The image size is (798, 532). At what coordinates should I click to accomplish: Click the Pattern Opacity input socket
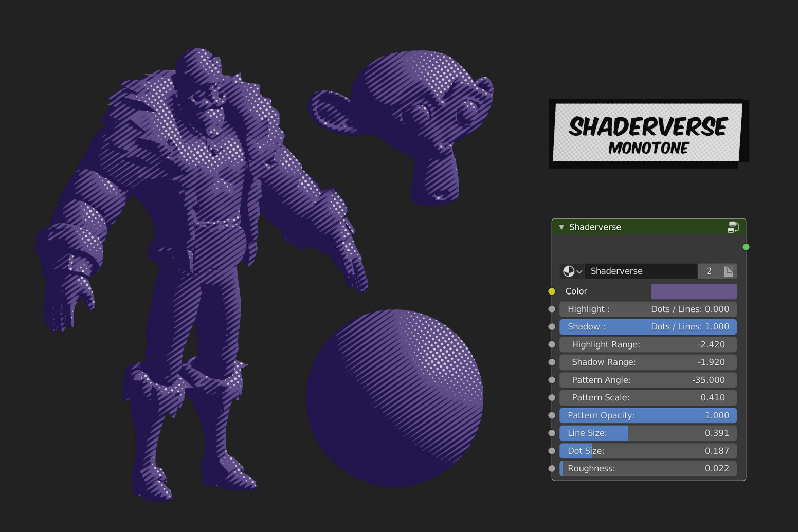point(552,415)
